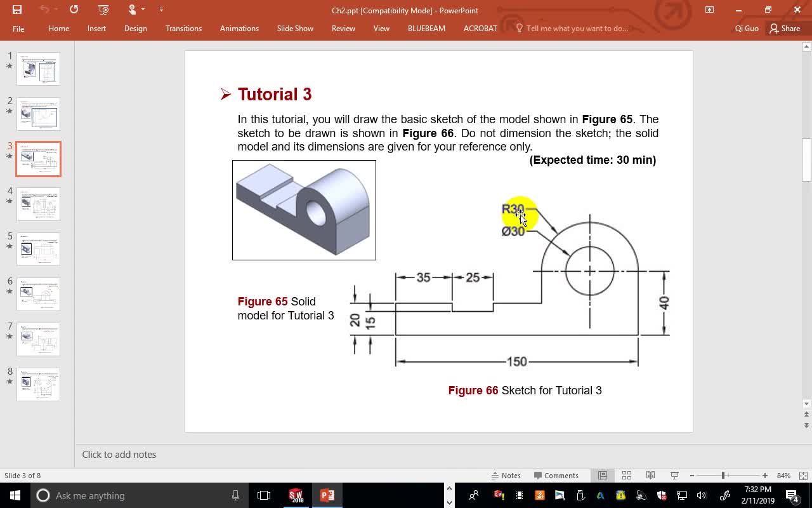Toggle Touch/Mouse mode icon
This screenshot has height=508, width=812.
[132, 10]
